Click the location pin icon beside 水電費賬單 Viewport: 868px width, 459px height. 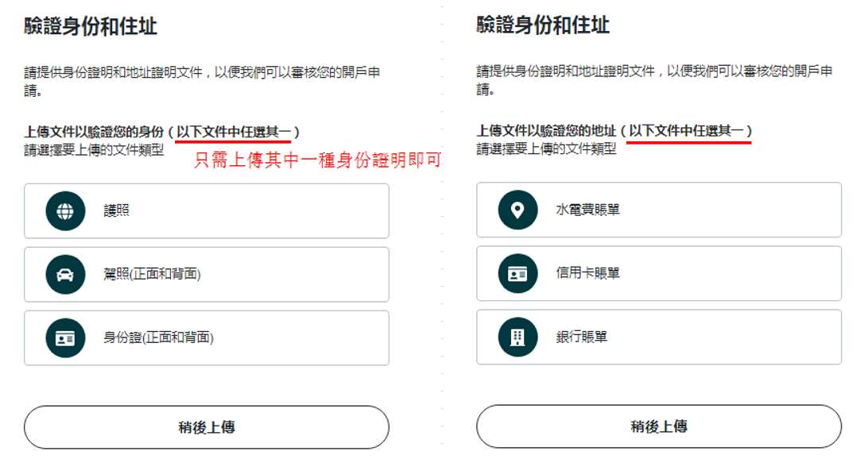tap(517, 210)
